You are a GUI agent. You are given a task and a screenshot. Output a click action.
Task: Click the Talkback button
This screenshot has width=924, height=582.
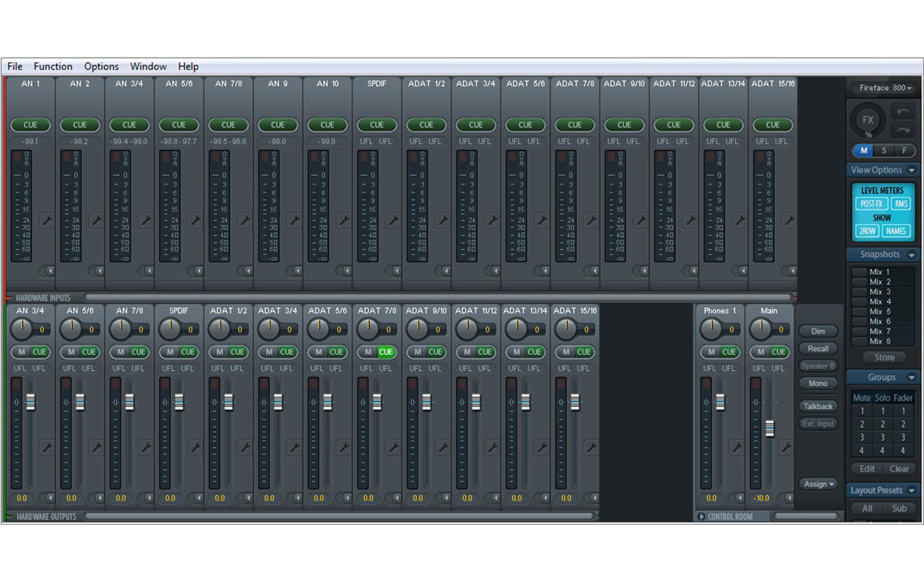(x=818, y=406)
